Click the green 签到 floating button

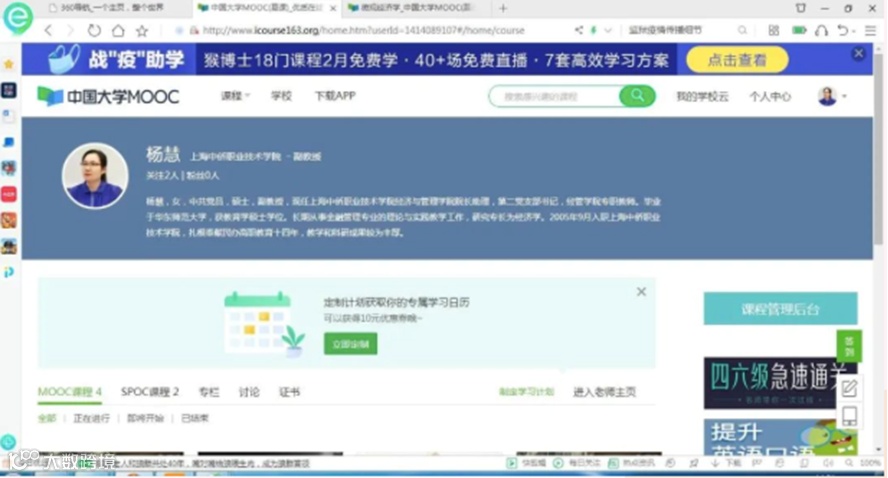[849, 345]
